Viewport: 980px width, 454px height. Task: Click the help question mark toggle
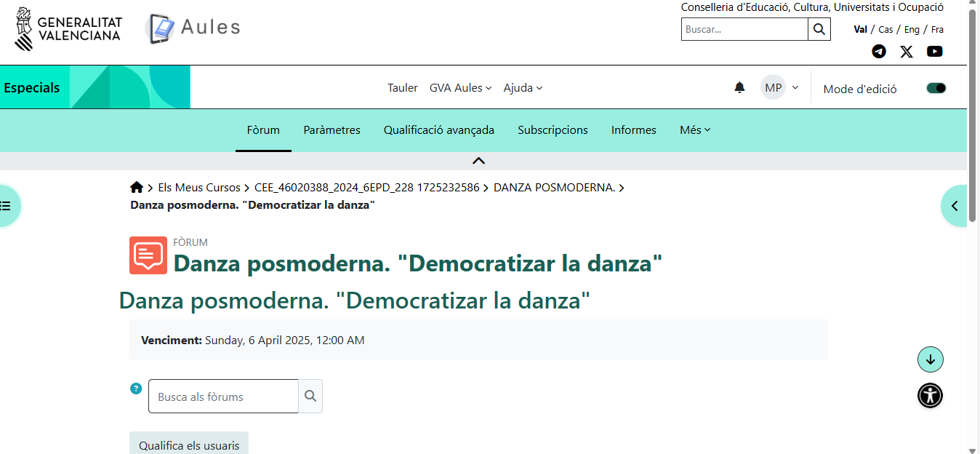(136, 388)
